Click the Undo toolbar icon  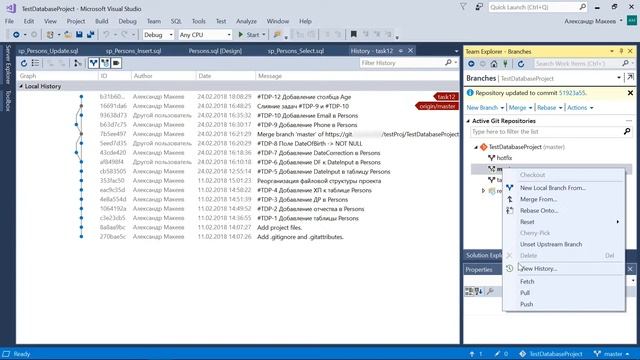pyautogui.click(x=106, y=35)
